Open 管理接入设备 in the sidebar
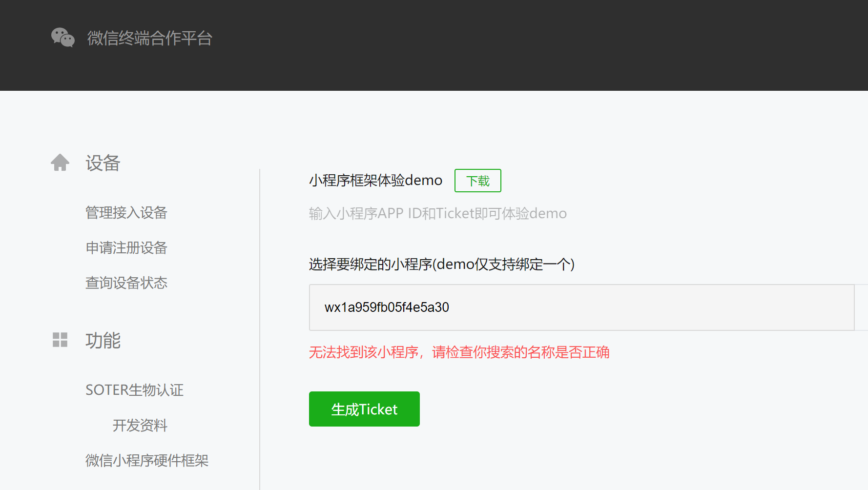Viewport: 868px width, 490px height. tap(126, 213)
